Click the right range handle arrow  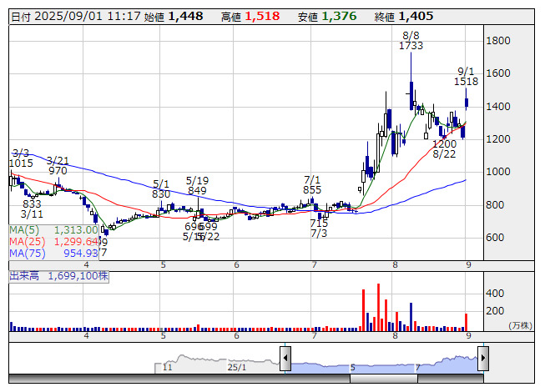[x=482, y=359]
